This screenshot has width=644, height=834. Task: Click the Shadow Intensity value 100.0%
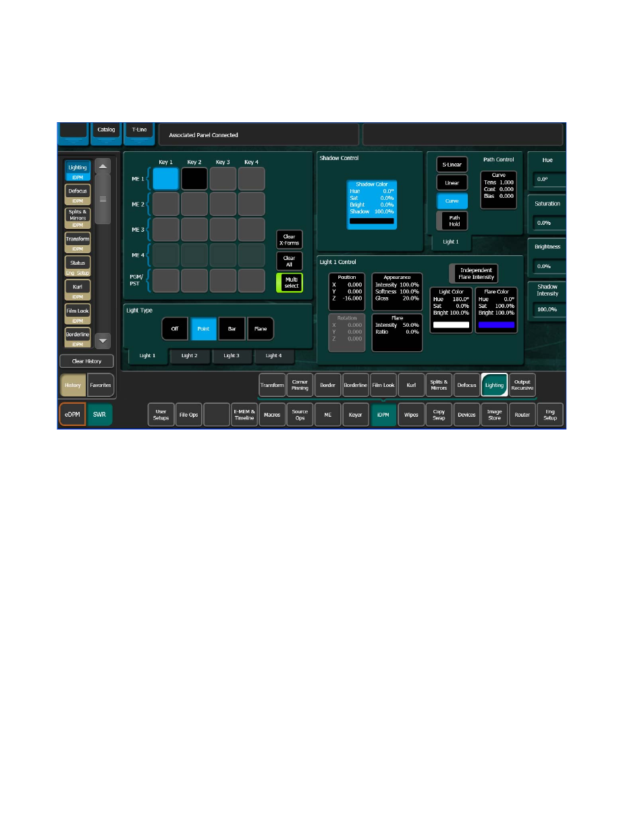pyautogui.click(x=548, y=309)
